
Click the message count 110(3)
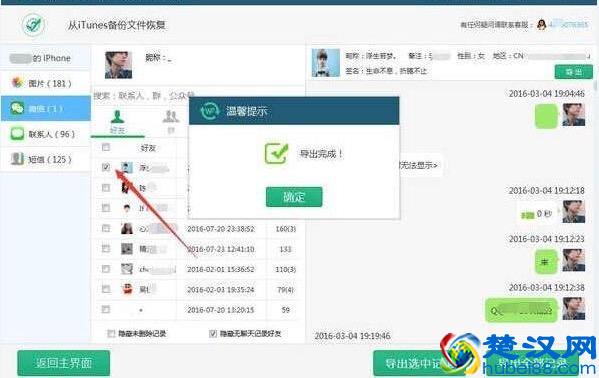[x=286, y=269]
